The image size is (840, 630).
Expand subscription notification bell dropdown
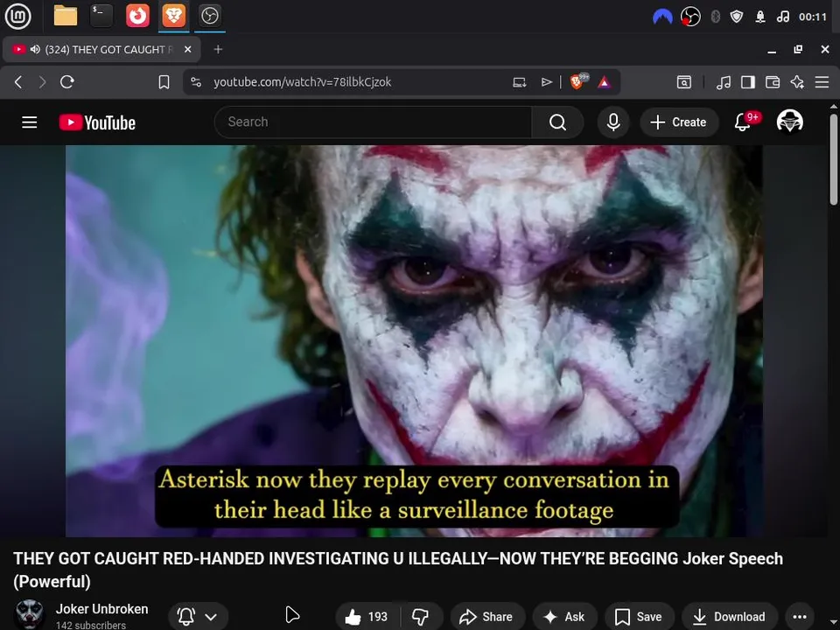[x=199, y=617]
